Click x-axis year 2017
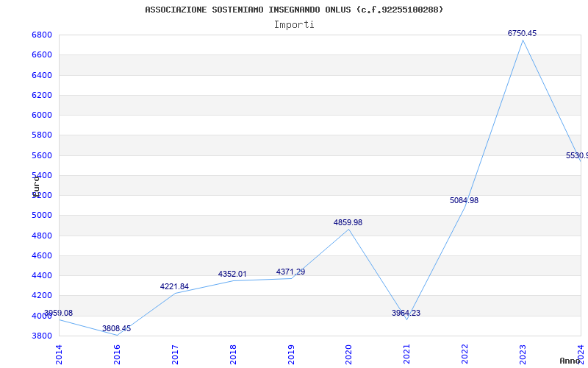This screenshot has height=368, width=588. pyautogui.click(x=175, y=355)
